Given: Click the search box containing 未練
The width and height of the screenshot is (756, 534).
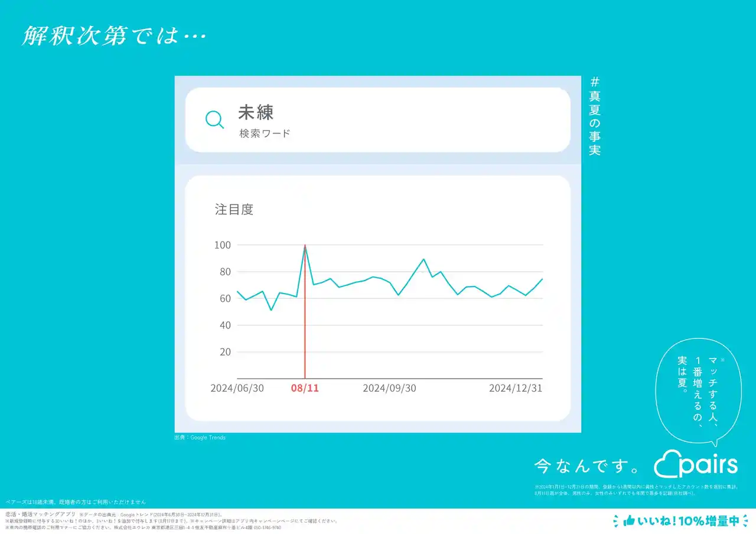Looking at the screenshot, I should [x=377, y=120].
